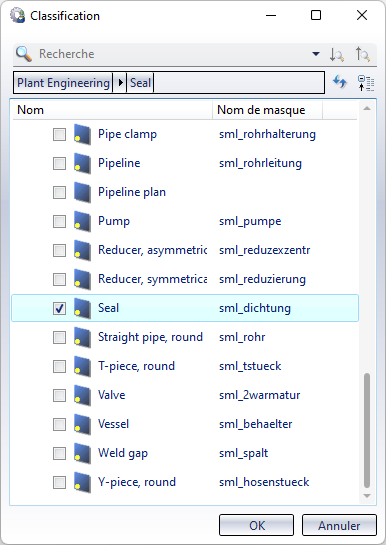Click the Pump folder icon
The width and height of the screenshot is (386, 545).
(x=82, y=221)
